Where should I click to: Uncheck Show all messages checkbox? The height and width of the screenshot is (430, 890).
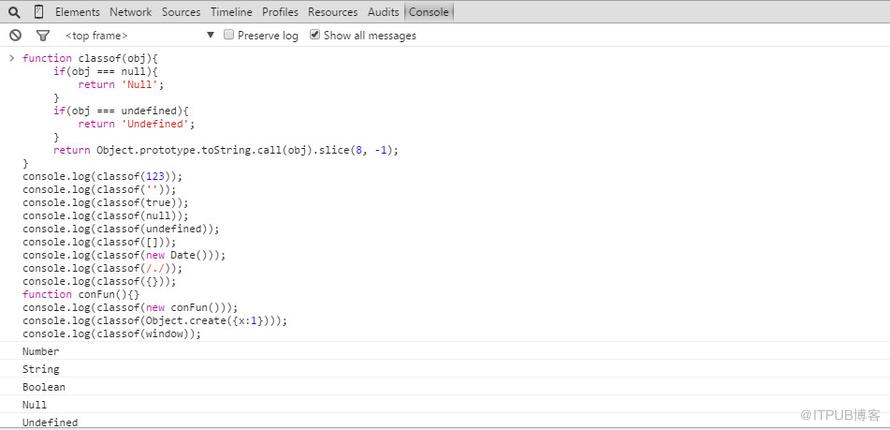pos(315,35)
